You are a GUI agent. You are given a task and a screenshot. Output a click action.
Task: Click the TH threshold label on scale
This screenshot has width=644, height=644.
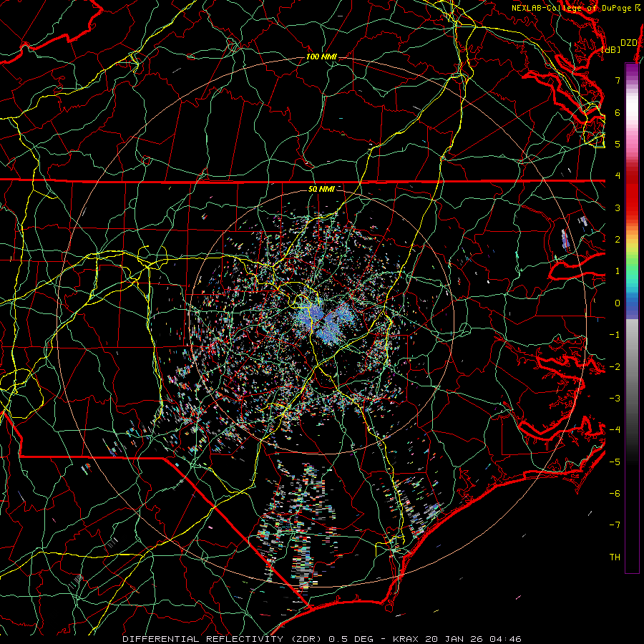tap(615, 557)
